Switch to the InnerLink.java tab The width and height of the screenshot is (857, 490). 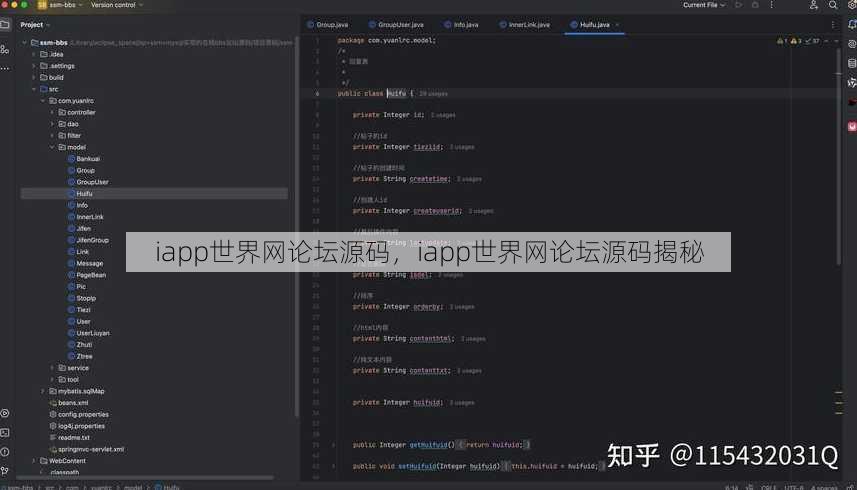525,25
